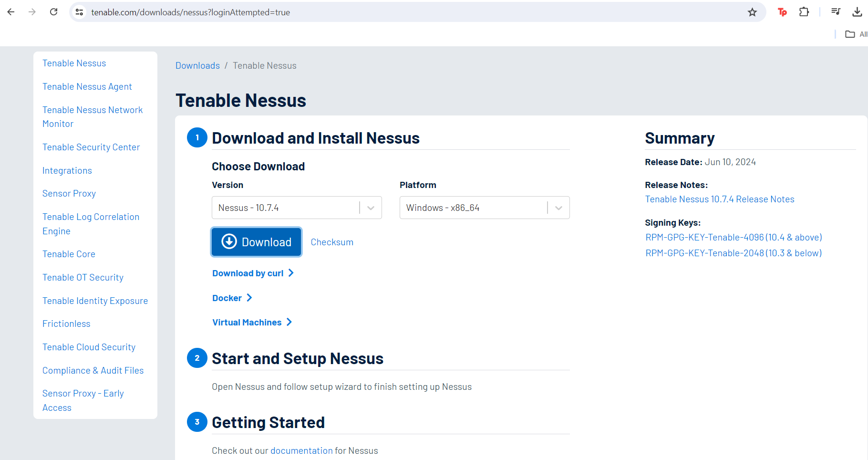Image resolution: width=868 pixels, height=460 pixels.
Task: Click the site information icon in address bar
Action: pos(80,12)
